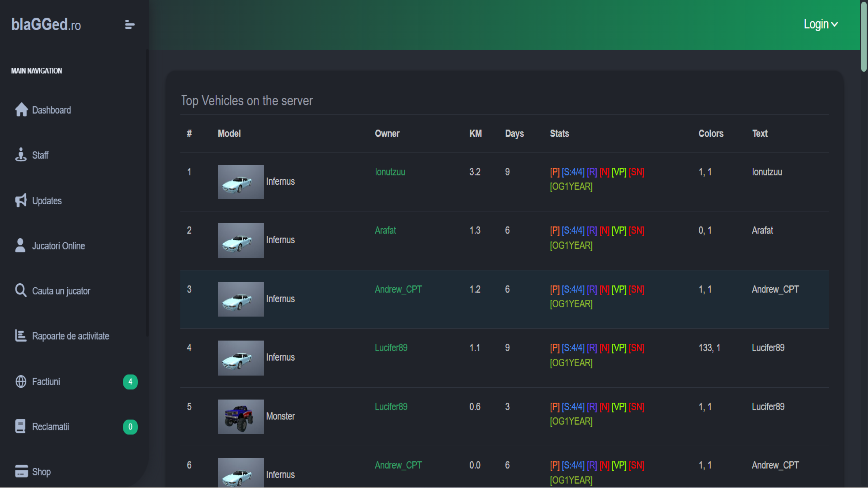
Task: Click the Reclamatii book icon
Action: (x=20, y=426)
